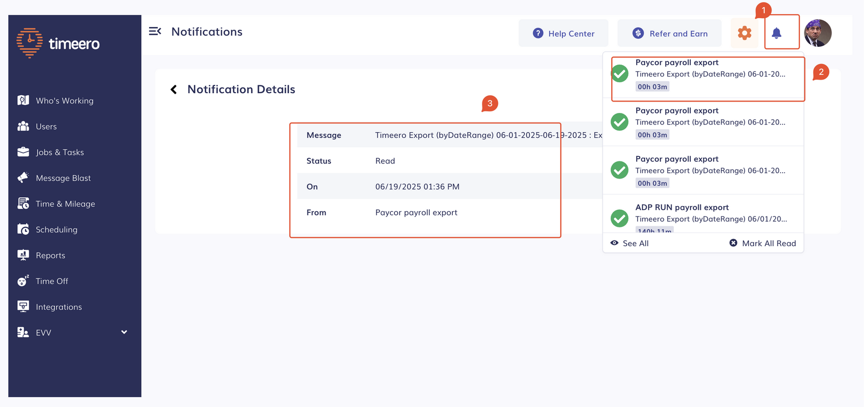Click the Timeero logo
868x407 pixels.
pyautogui.click(x=58, y=43)
